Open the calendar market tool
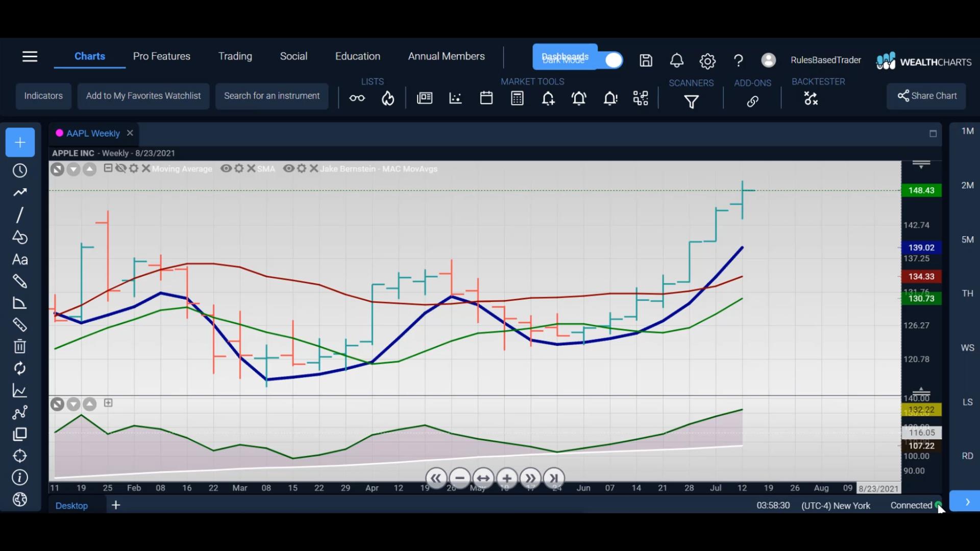 point(486,98)
